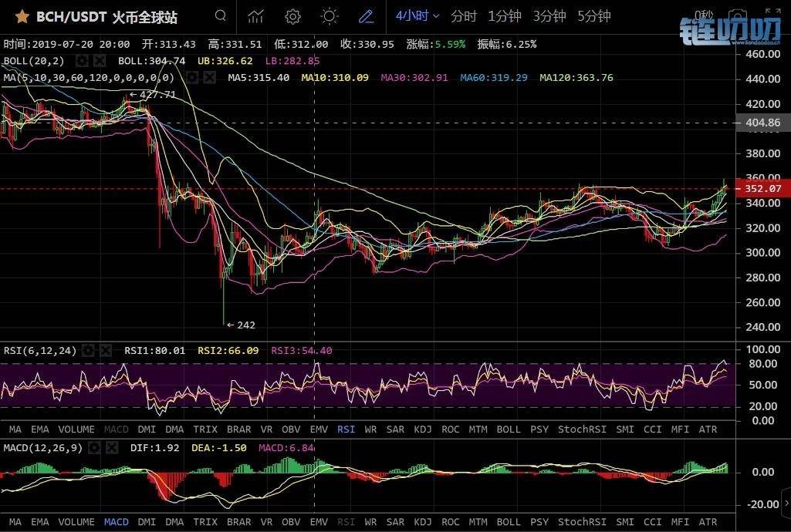Screen dimensions: 791x532
Task: Click the BCH/USDT 火币全球站 pair title
Action: tap(106, 17)
